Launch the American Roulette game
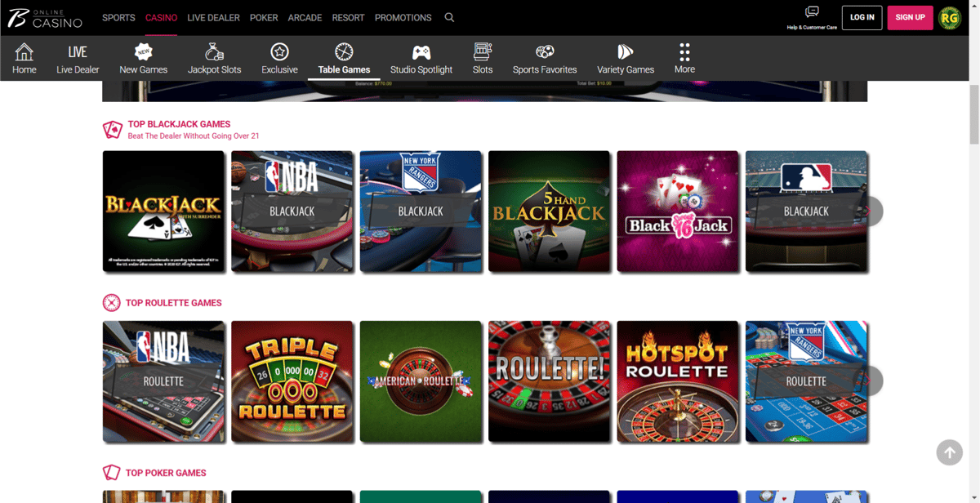980x503 pixels. (421, 381)
